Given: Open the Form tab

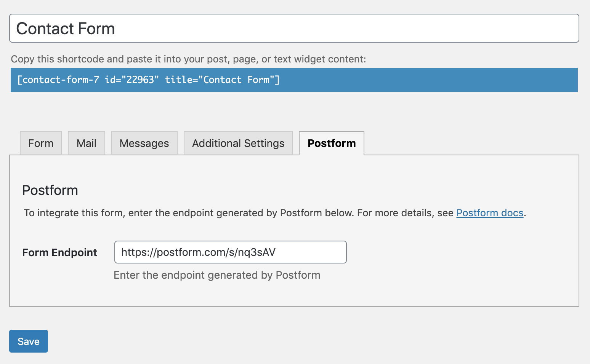Looking at the screenshot, I should tap(41, 143).
